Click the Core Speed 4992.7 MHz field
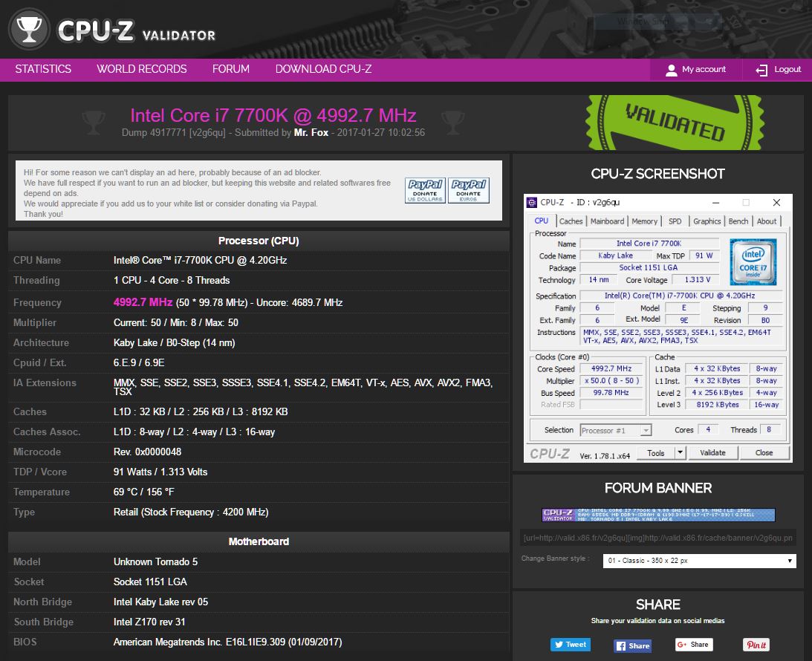This screenshot has height=661, width=812. point(611,368)
